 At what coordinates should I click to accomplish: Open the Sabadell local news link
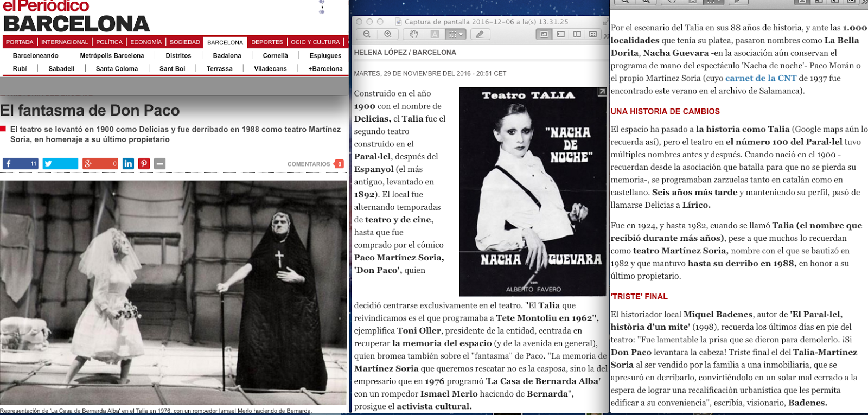[x=61, y=69]
